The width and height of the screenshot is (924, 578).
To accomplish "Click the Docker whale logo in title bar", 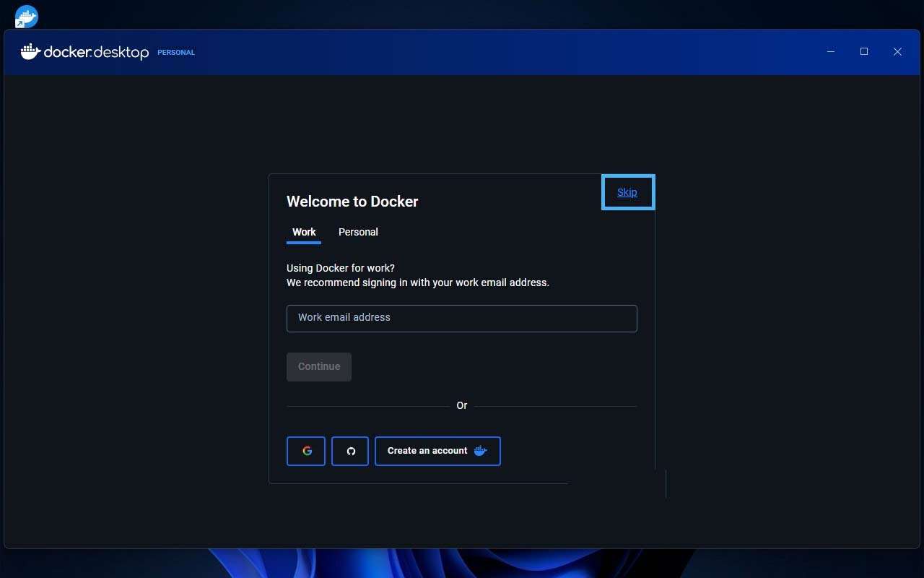I will click(30, 52).
